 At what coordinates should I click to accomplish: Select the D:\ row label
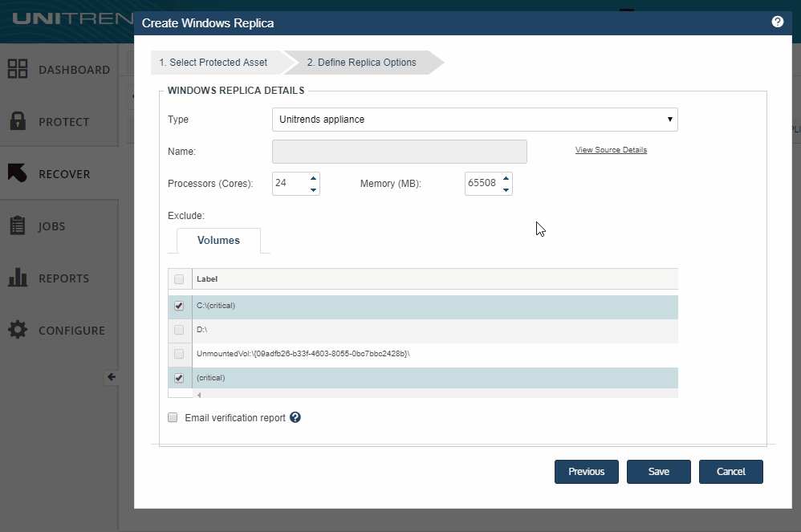pyautogui.click(x=201, y=329)
